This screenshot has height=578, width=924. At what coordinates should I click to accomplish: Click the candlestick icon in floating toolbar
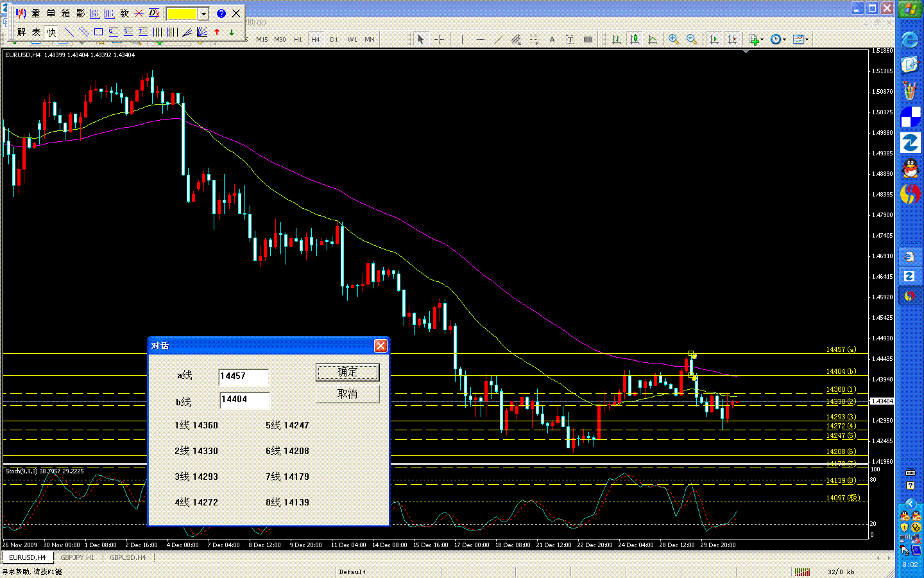21,13
